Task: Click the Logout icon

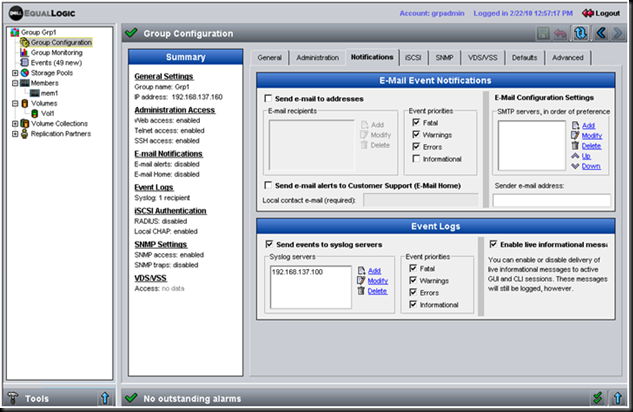Action: pyautogui.click(x=587, y=13)
